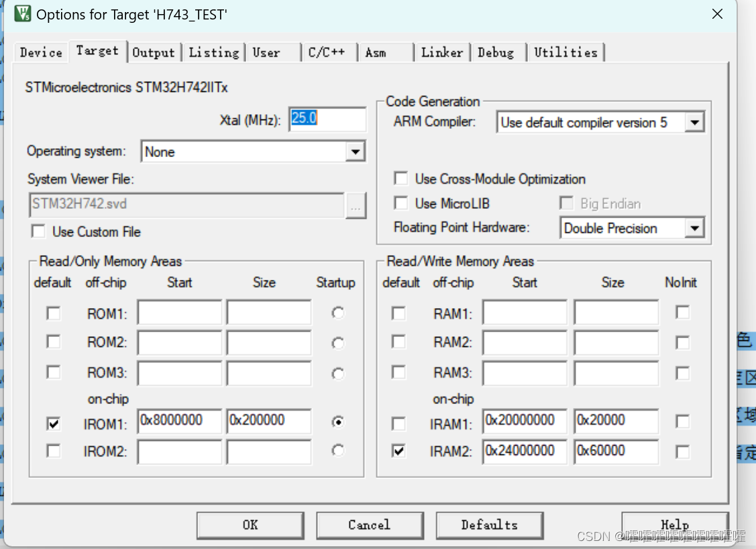Click the IRAM1 Start field 0x20000000
Screen dimensions: 756x549
[525, 421]
